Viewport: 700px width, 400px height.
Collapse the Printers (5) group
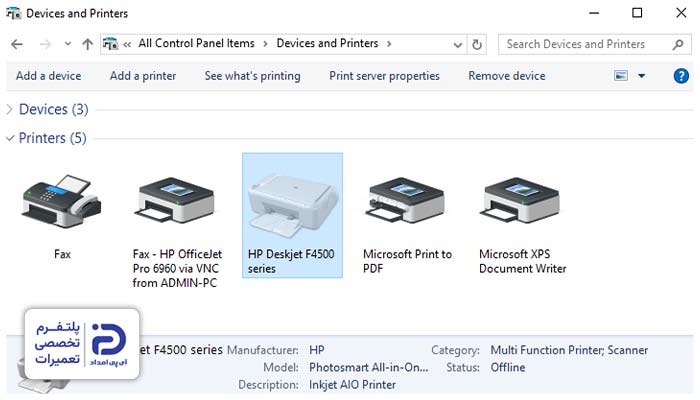(10, 138)
